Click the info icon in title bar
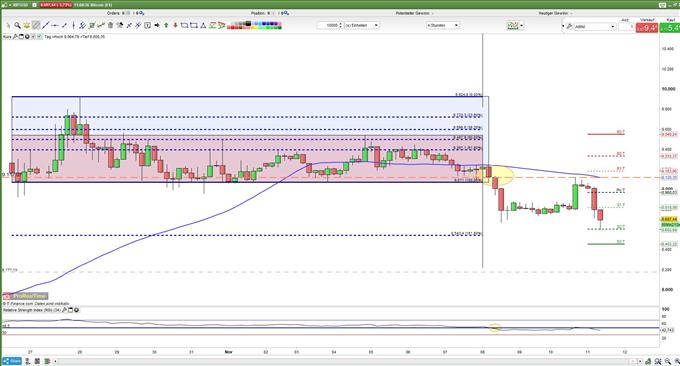This screenshot has width=680, height=366. (34, 5)
